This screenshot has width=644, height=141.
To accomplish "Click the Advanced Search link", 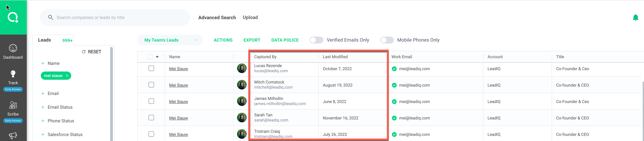I will pyautogui.click(x=217, y=17).
